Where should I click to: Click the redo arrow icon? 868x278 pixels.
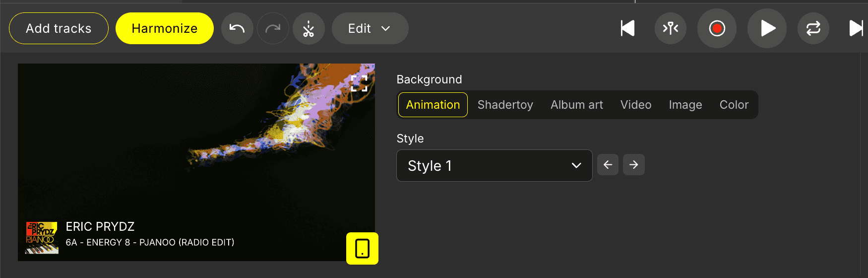pos(273,28)
